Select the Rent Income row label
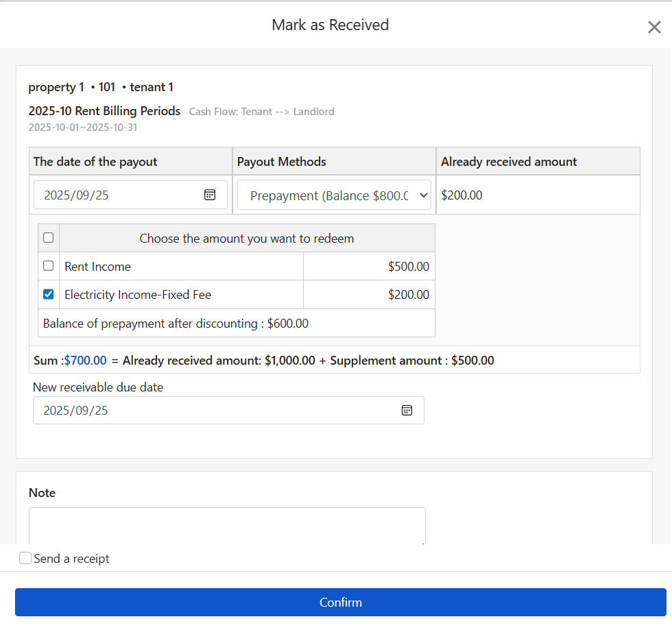The width and height of the screenshot is (672, 630). tap(97, 266)
